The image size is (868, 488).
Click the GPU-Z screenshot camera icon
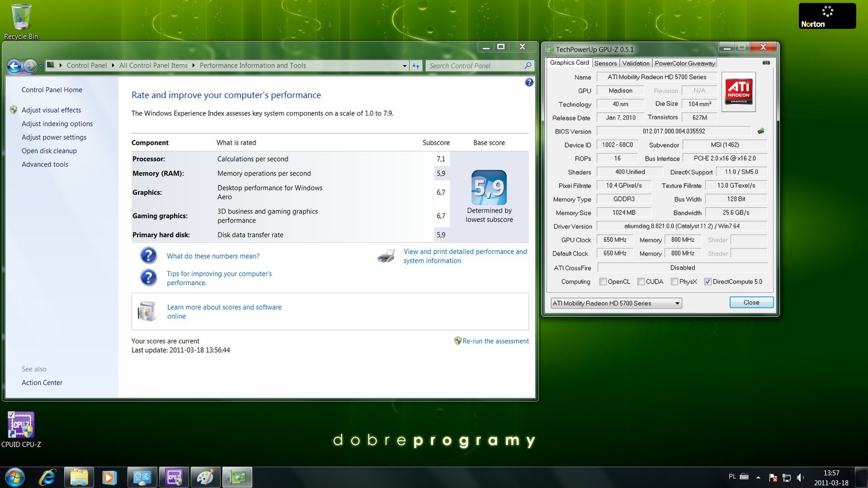point(766,63)
